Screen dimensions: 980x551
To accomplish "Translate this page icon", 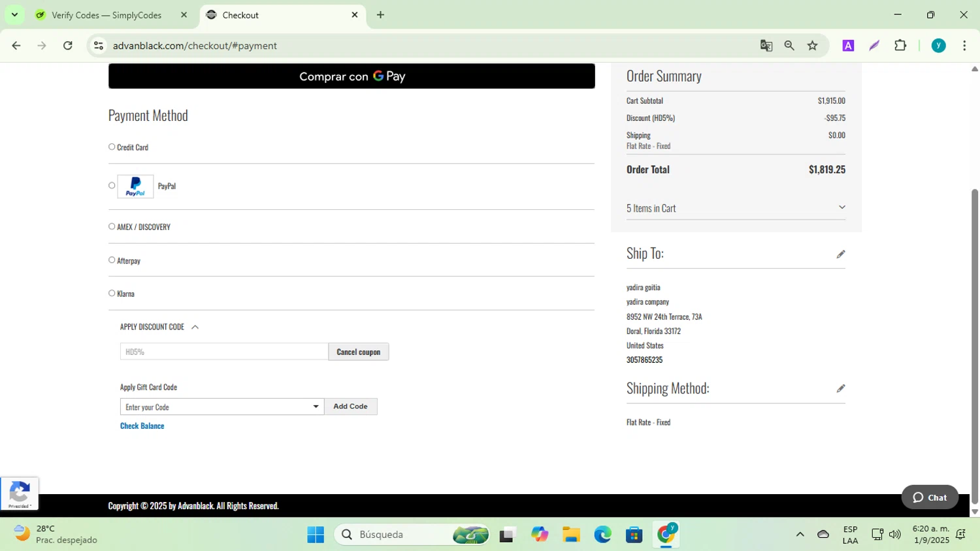I will [x=766, y=46].
